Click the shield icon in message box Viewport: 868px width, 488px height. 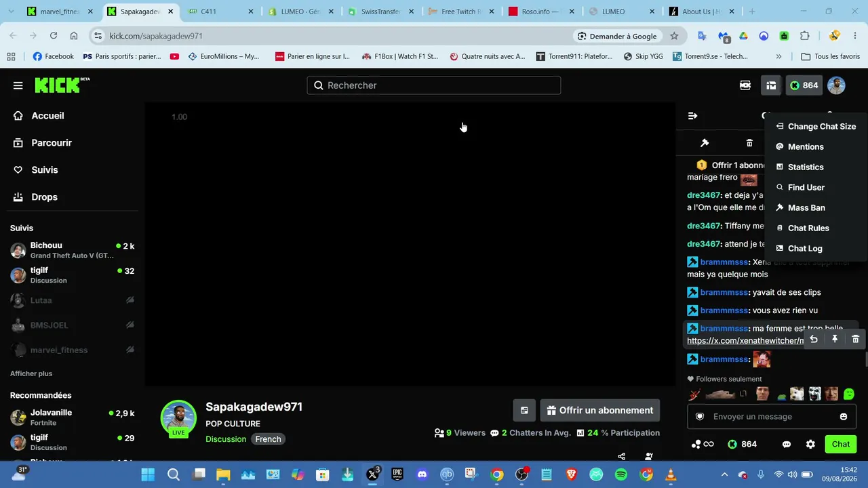pos(700,417)
